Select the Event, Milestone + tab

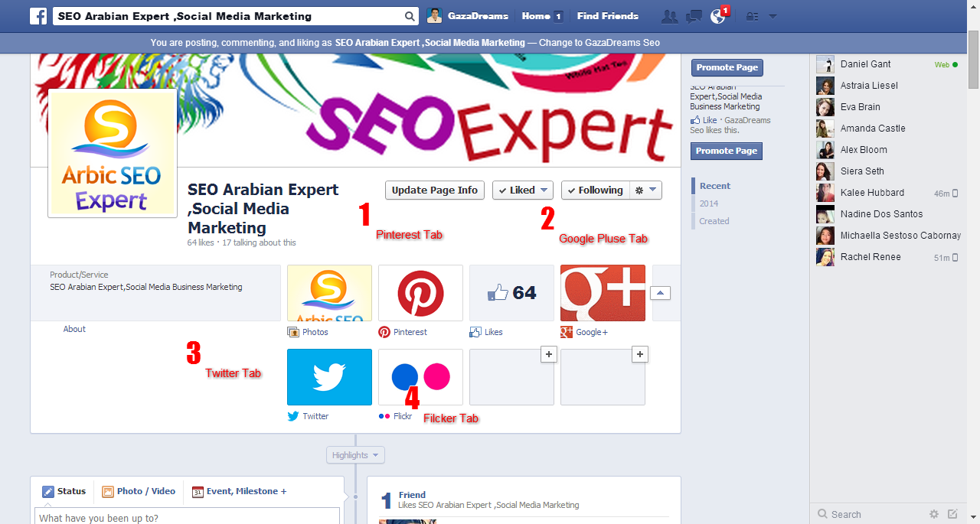[x=239, y=491]
